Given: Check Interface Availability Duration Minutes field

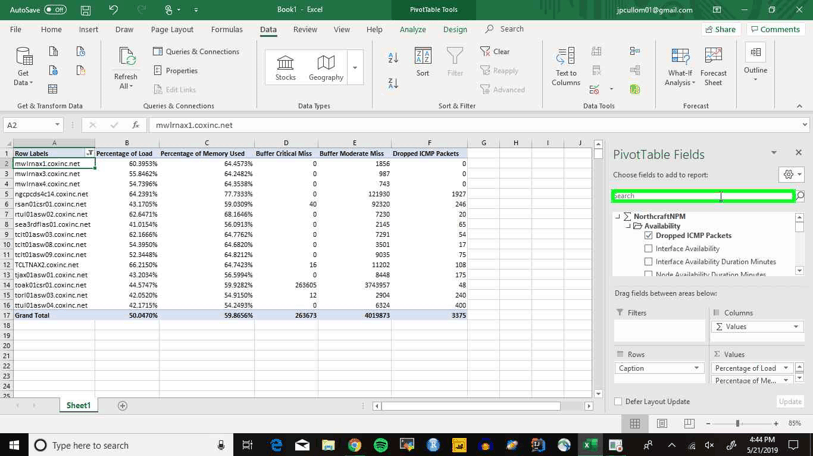Looking at the screenshot, I should point(648,262).
